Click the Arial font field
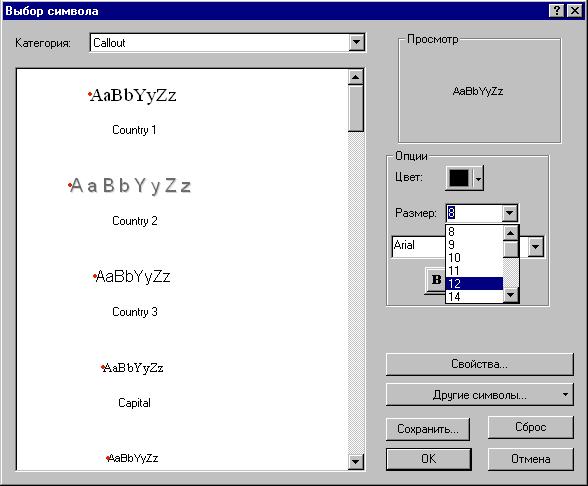 pyautogui.click(x=418, y=246)
